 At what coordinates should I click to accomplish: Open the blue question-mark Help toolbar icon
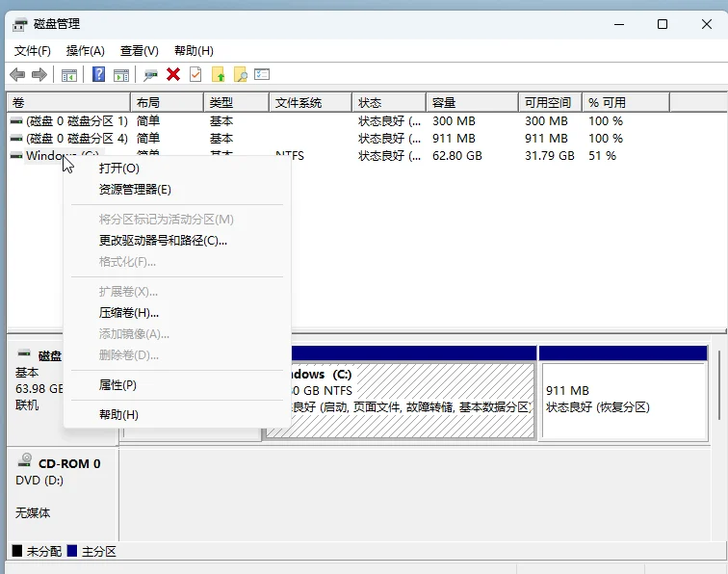point(98,74)
